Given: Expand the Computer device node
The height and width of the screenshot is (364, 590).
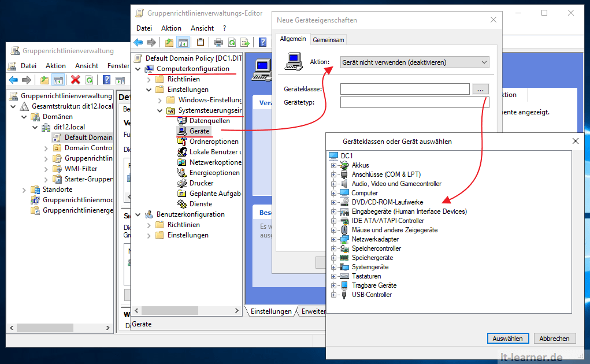Looking at the screenshot, I should pyautogui.click(x=333, y=193).
